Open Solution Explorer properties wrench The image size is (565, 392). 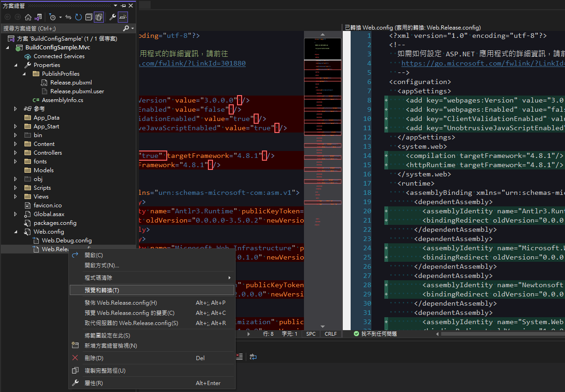coord(113,17)
